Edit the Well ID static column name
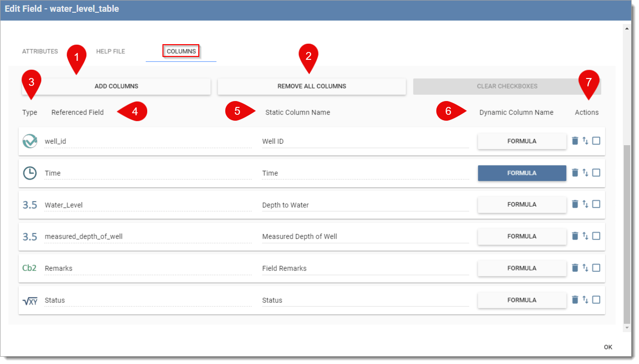The image size is (639, 364). pos(365,141)
